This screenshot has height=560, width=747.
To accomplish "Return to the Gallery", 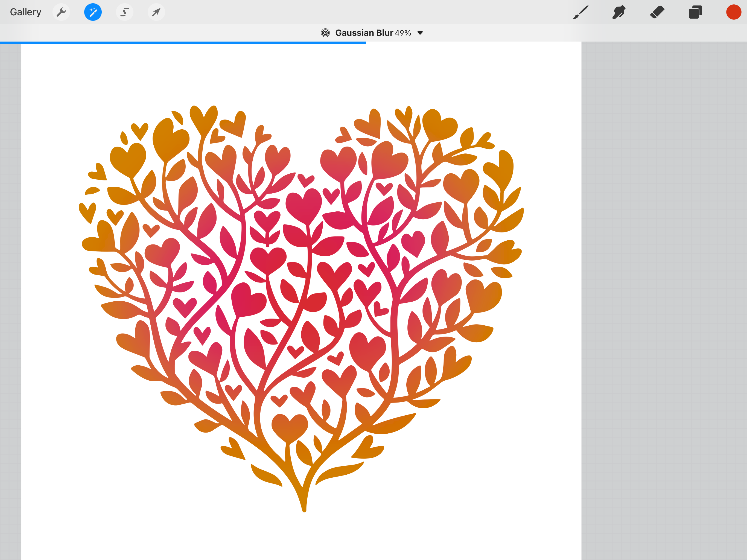I will pyautogui.click(x=26, y=12).
